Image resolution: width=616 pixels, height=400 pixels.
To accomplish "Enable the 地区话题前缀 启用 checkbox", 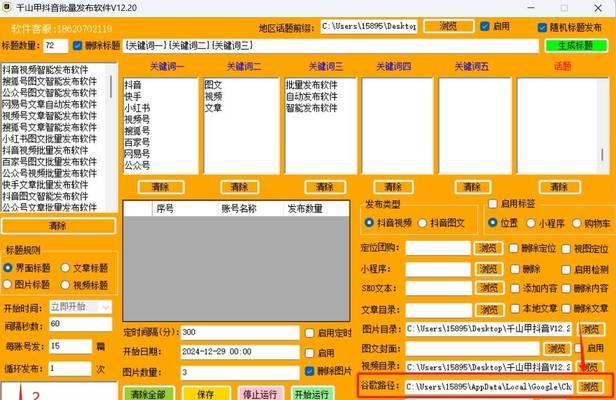I will click(x=485, y=26).
